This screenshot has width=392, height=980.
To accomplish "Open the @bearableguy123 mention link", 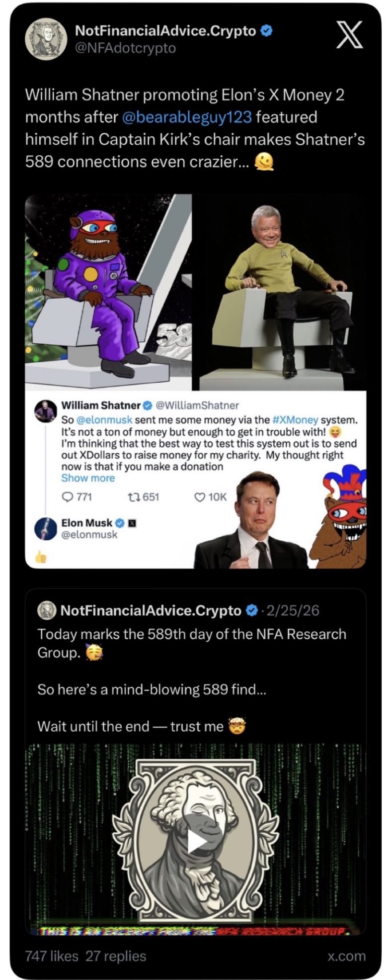I will (187, 117).
